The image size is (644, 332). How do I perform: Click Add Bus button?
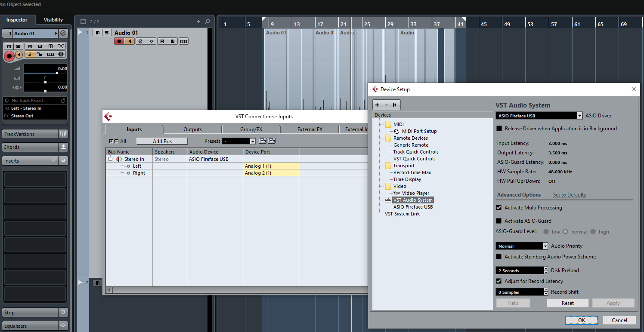pyautogui.click(x=162, y=141)
